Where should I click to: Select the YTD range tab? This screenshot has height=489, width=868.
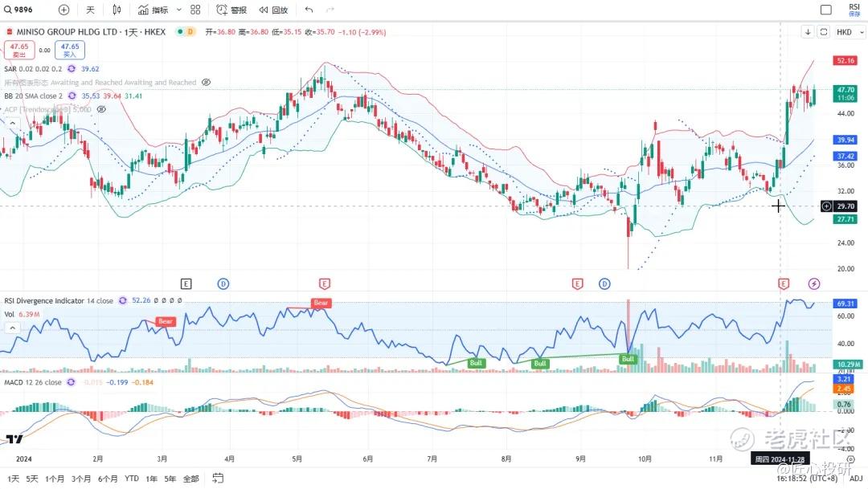132,479
